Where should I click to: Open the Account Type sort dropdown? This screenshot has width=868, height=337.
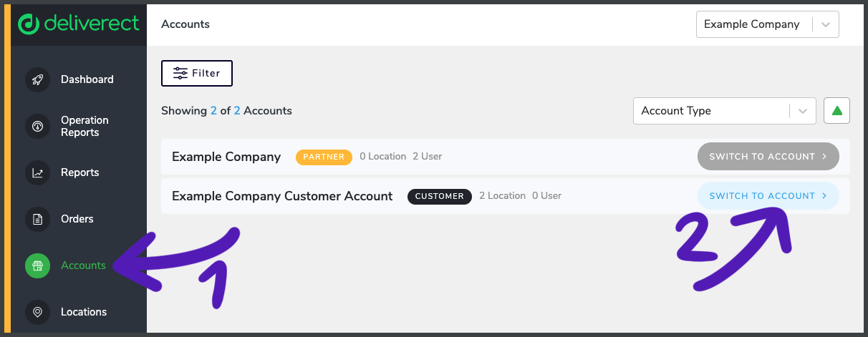pyautogui.click(x=725, y=111)
